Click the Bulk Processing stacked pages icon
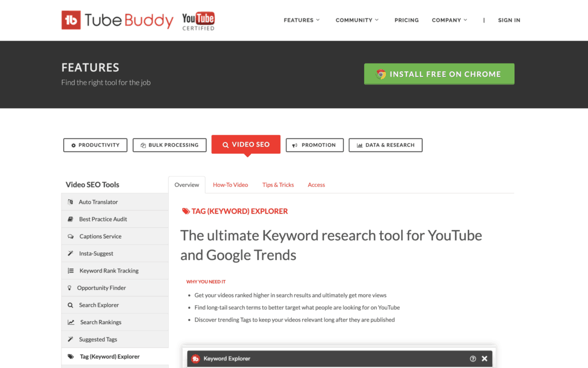 coord(143,145)
